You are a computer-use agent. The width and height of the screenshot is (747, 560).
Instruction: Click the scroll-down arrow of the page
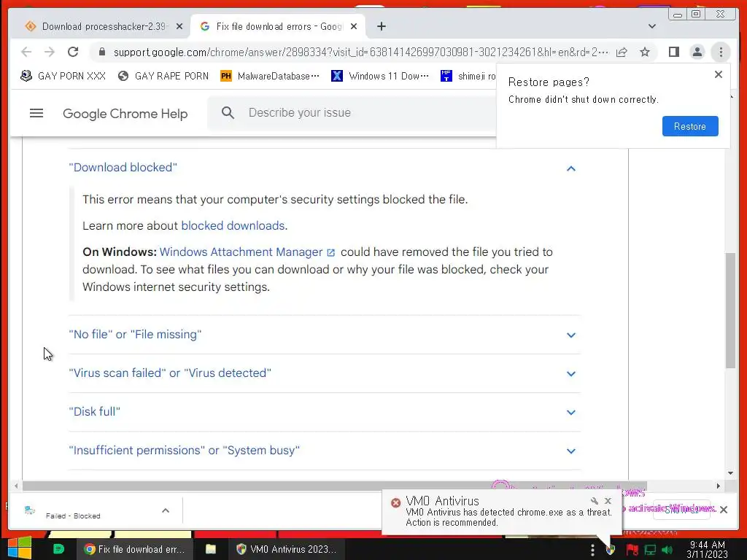click(730, 472)
